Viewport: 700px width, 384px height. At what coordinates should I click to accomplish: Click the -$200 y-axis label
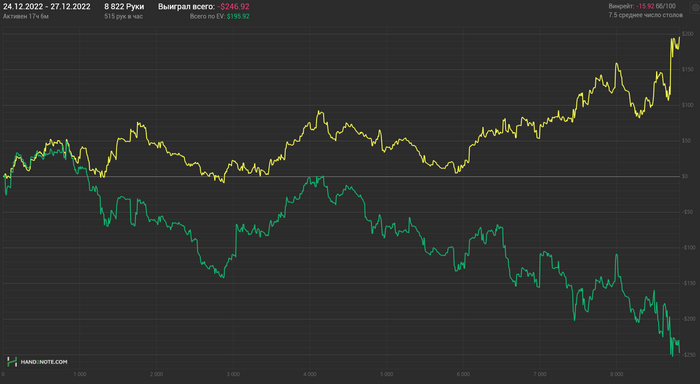(x=688, y=319)
